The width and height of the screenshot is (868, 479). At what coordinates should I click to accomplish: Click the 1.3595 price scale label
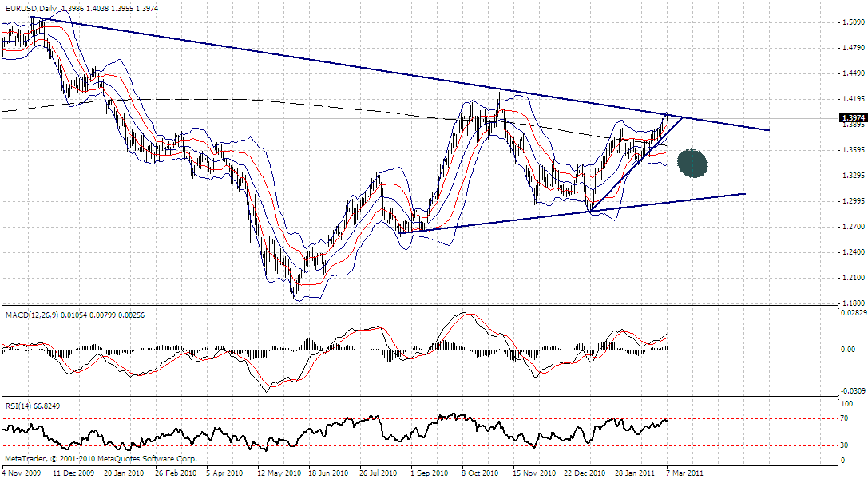pos(853,150)
